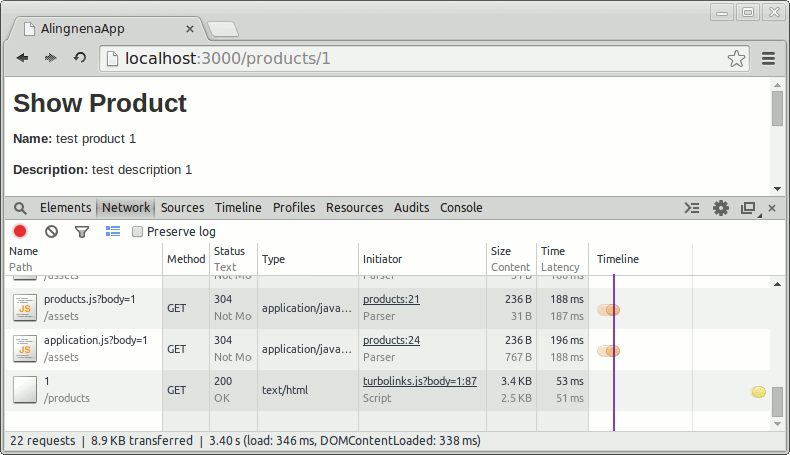Toggle the network filter funnel icon

[82, 232]
